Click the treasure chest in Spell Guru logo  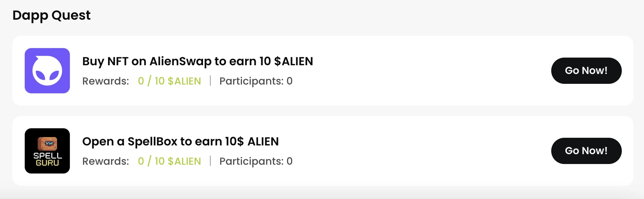(47, 144)
